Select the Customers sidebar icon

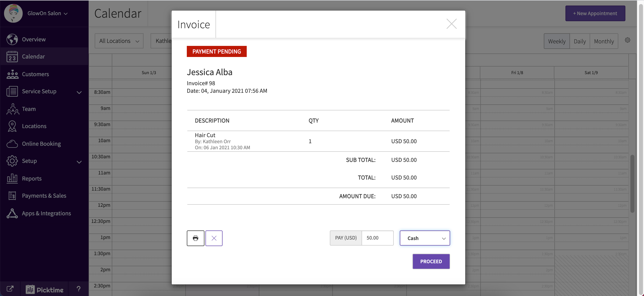12,74
